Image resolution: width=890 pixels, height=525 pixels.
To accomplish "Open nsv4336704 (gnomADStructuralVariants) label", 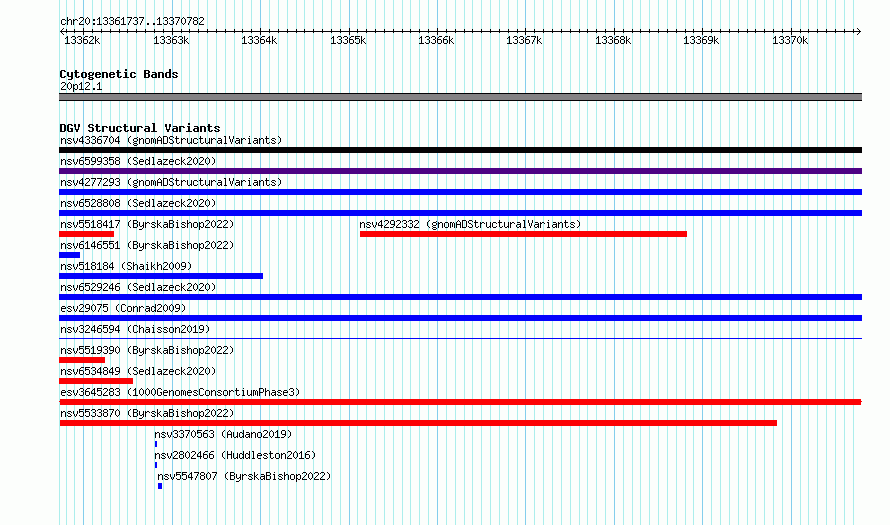I will click(171, 140).
